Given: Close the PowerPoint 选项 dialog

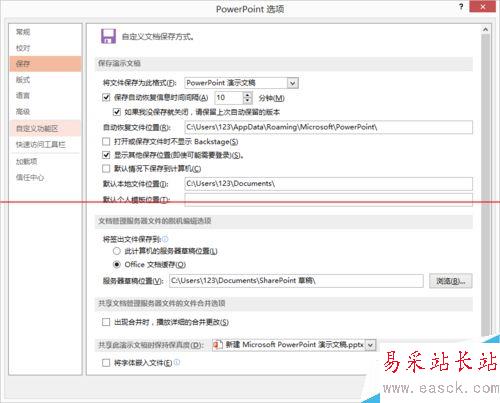Looking at the screenshot, I should [483, 6].
